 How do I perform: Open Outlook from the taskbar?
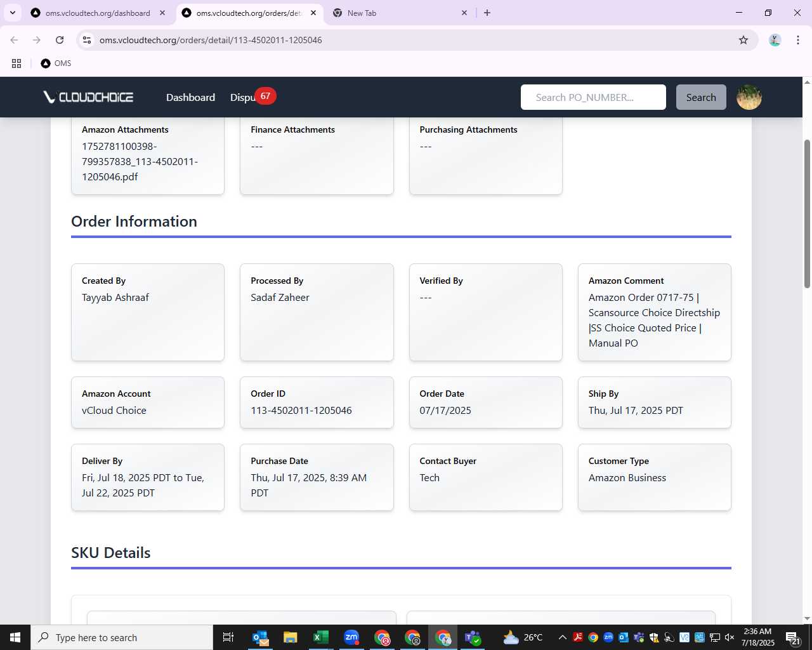260,637
